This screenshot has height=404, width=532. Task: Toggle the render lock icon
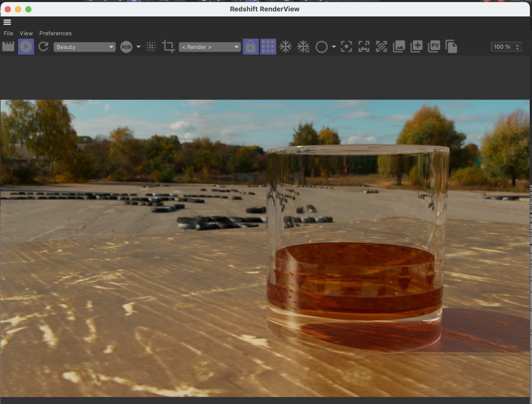[x=250, y=46]
